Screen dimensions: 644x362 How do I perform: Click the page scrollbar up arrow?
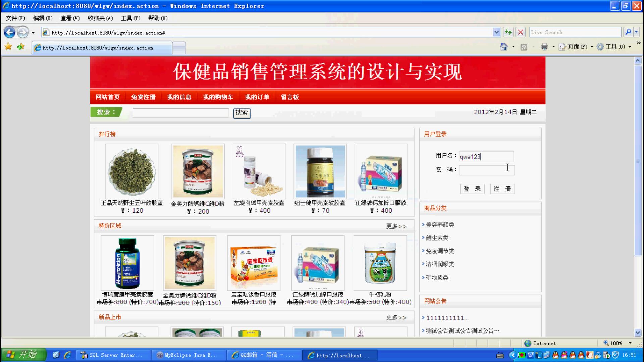pyautogui.click(x=638, y=61)
